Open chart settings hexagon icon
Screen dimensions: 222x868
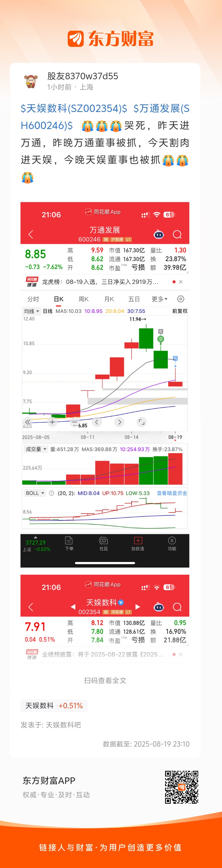(180, 299)
